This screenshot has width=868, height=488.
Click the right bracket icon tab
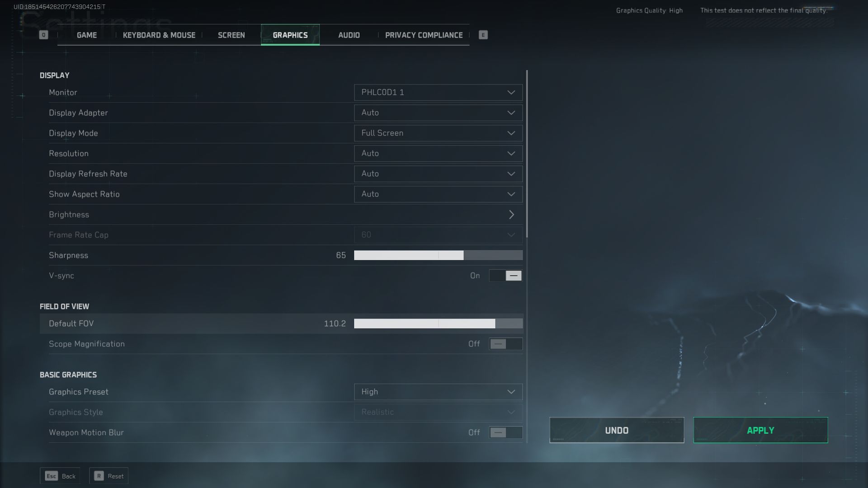(x=483, y=34)
